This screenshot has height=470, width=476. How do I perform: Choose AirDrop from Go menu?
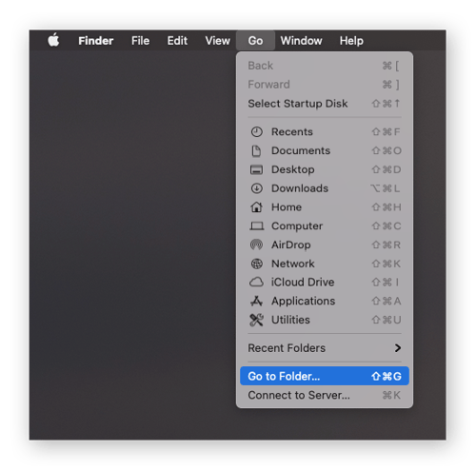[x=325, y=245]
